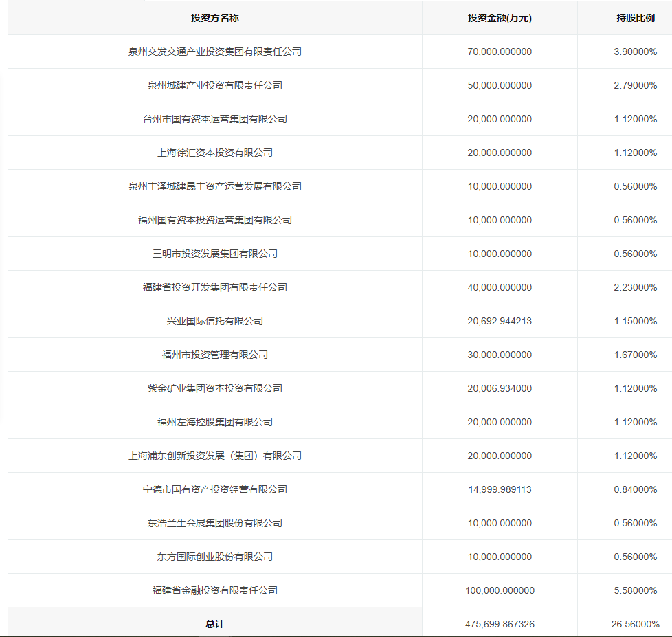Click the 70,000.000000 investment amount

click(x=500, y=52)
